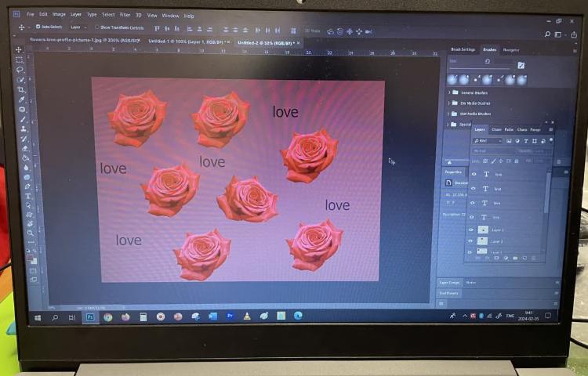Expand the Wet Media Brushes folder

click(x=450, y=114)
